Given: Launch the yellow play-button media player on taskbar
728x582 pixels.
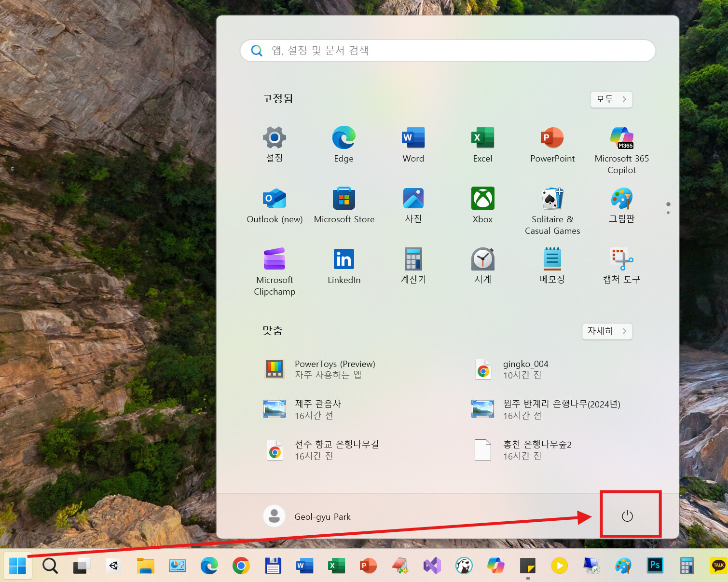Looking at the screenshot, I should (x=559, y=566).
